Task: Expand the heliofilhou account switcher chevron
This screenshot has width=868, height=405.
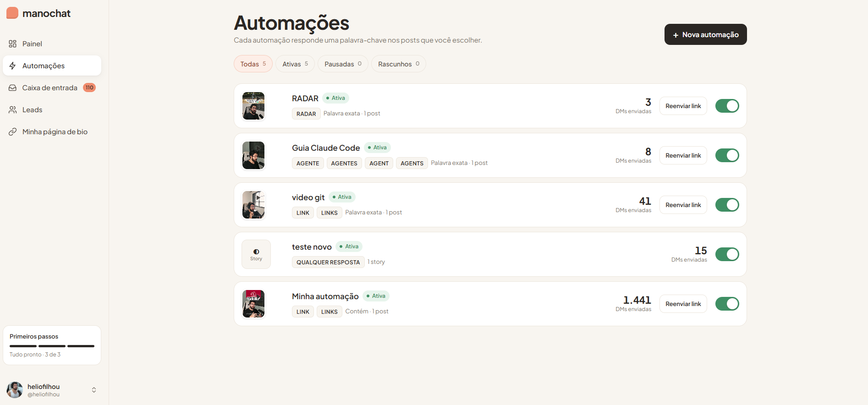Action: [94, 390]
